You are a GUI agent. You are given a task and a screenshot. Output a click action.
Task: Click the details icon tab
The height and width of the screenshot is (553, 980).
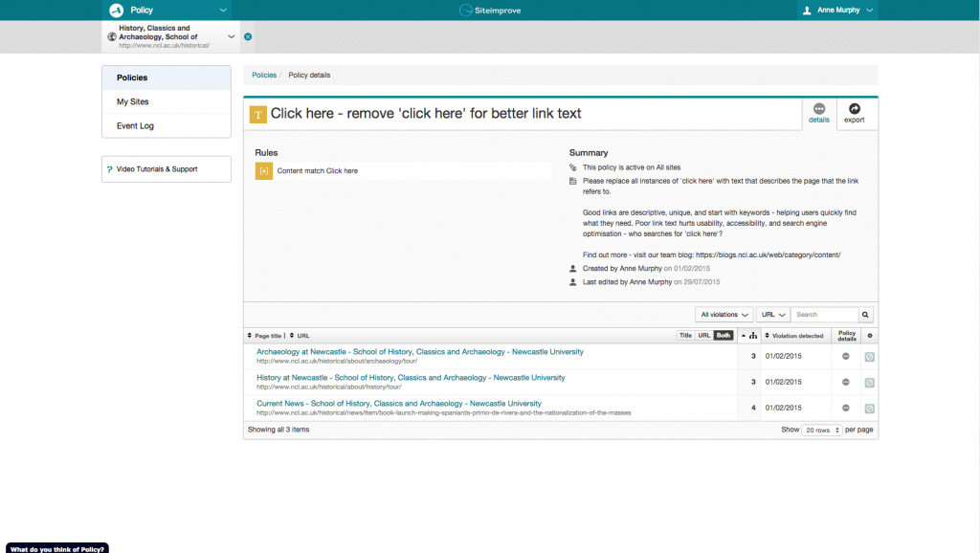(x=819, y=113)
